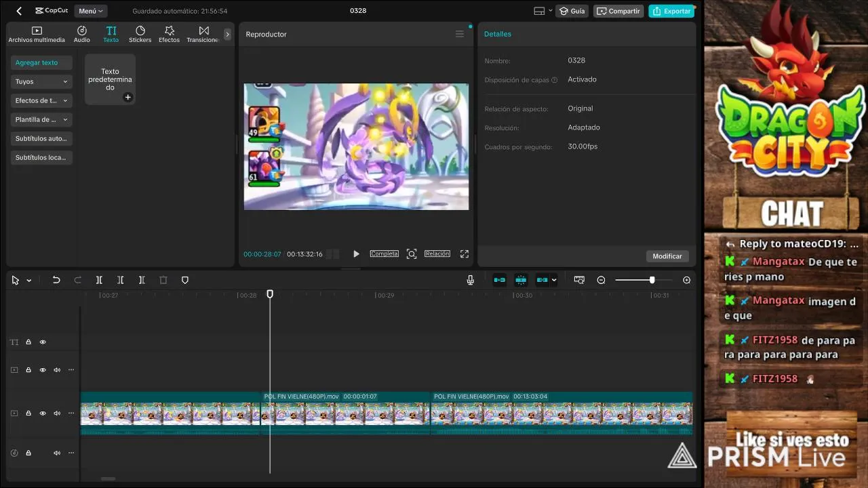The height and width of the screenshot is (488, 868).
Task: Lock the main video track containing clips
Action: pos(28,413)
